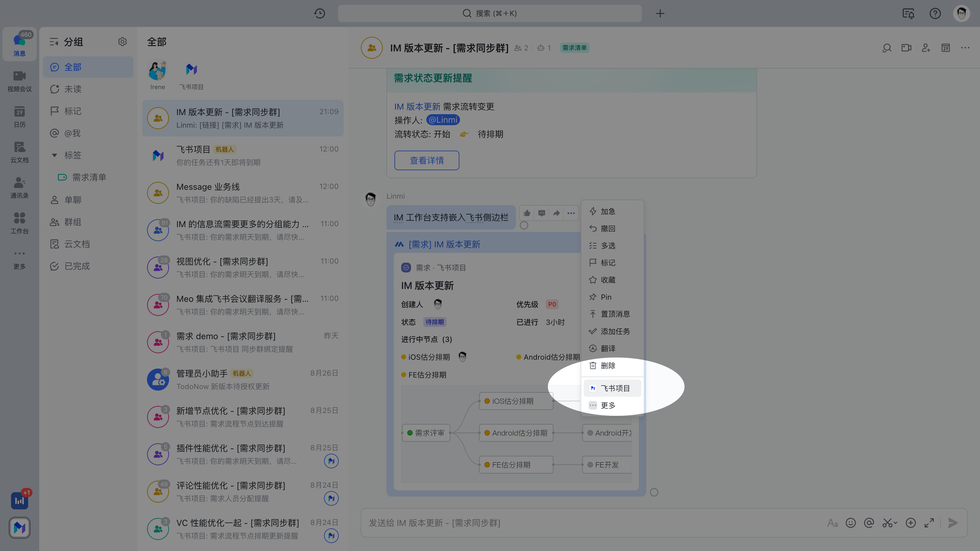Open the Irene pinned chat avatar
The width and height of the screenshot is (980, 551).
[157, 70]
